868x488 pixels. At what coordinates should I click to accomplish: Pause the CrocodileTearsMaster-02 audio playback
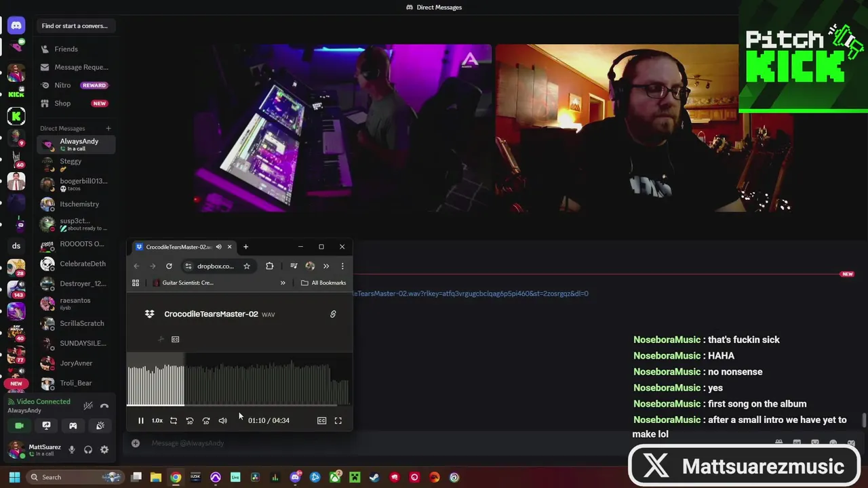pos(141,421)
